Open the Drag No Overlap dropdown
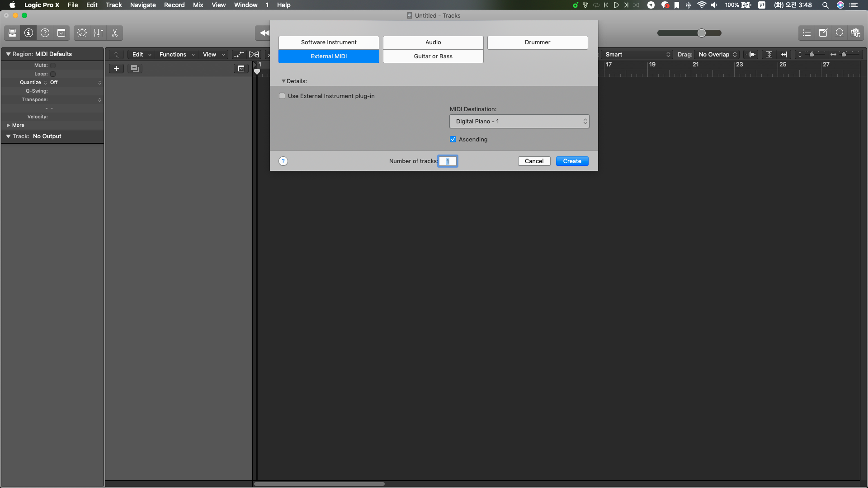The height and width of the screenshot is (488, 868). coord(717,54)
